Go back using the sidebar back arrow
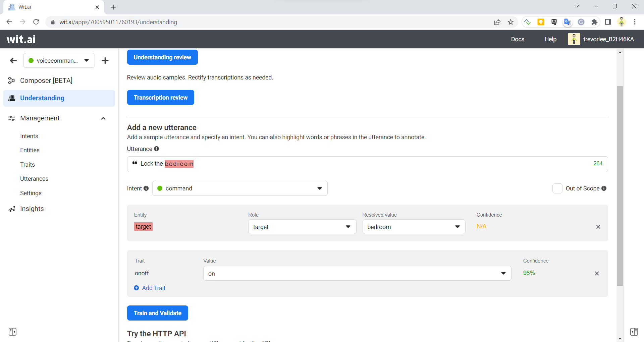 pyautogui.click(x=13, y=61)
